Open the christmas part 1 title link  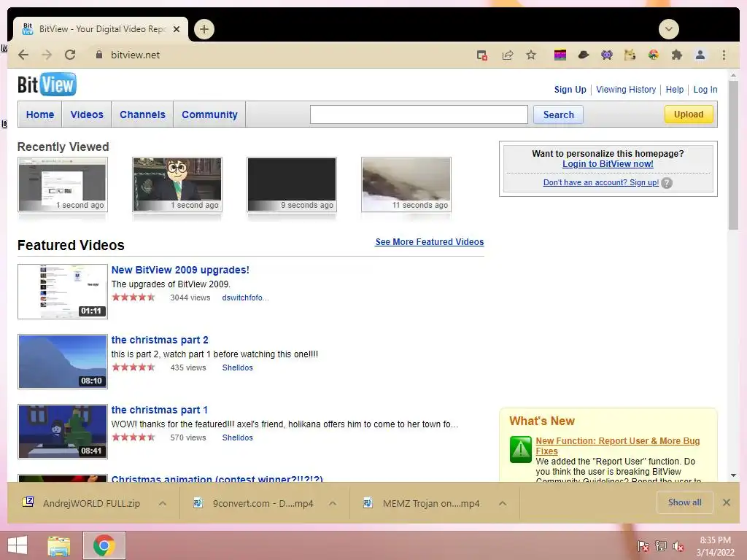(159, 410)
